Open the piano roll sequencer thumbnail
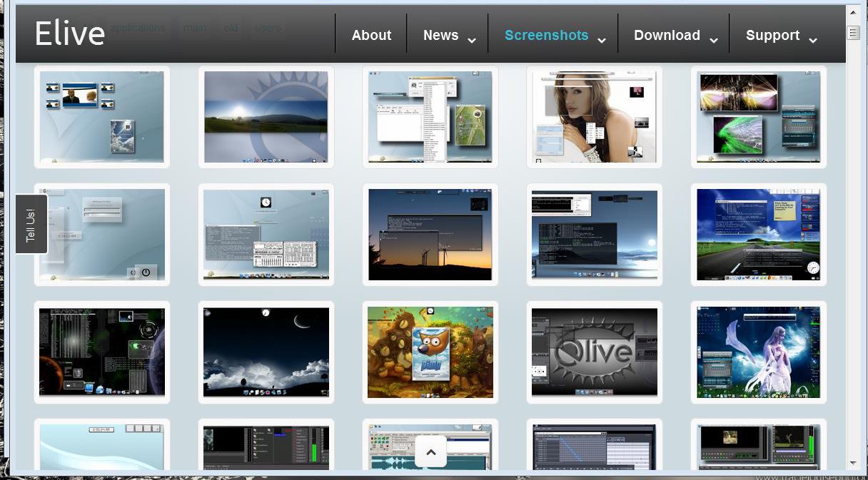The width and height of the screenshot is (868, 480). pyautogui.click(x=595, y=445)
